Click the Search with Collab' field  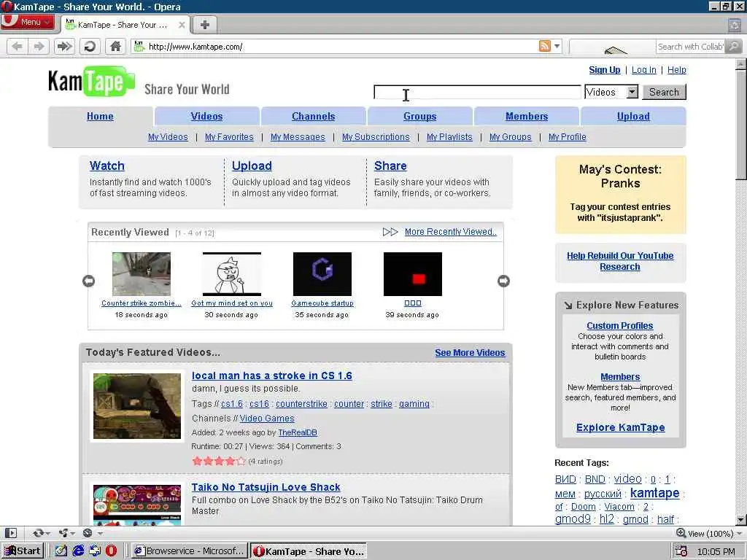[x=690, y=47]
